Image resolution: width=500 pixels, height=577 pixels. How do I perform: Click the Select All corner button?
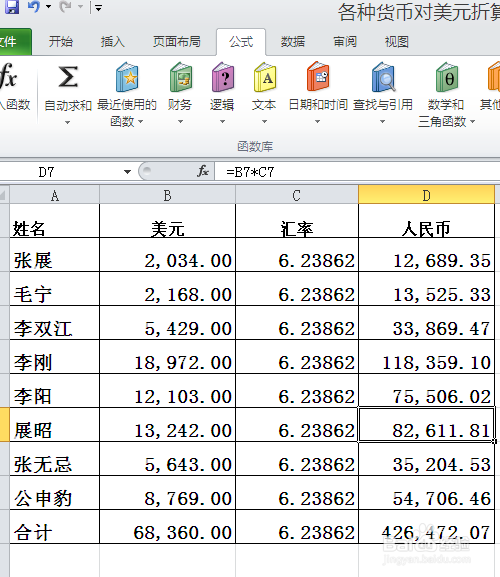[4, 195]
